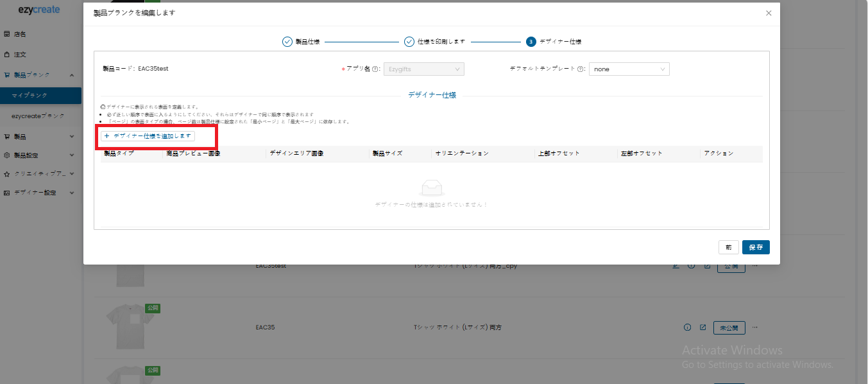Collapse the 製品ブランク sidebar section
The width and height of the screenshot is (868, 384).
coord(72,75)
